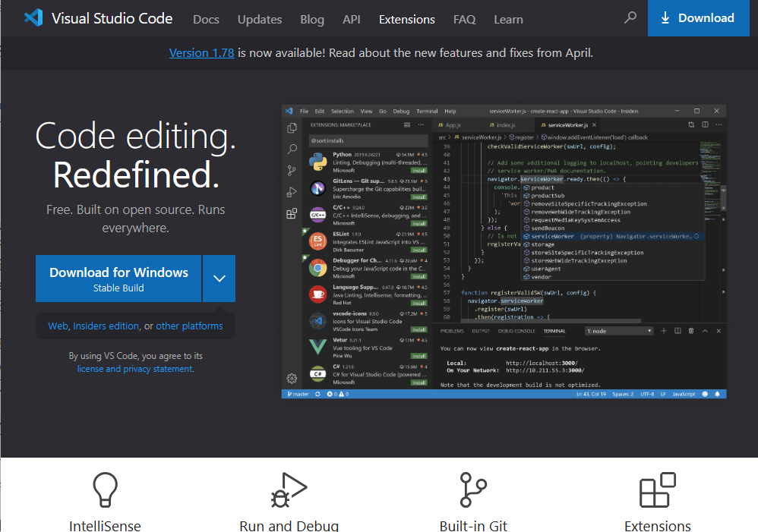This screenshot has height=532, width=758.
Task: Click Download for Windows Stable Build
Action: [x=118, y=279]
